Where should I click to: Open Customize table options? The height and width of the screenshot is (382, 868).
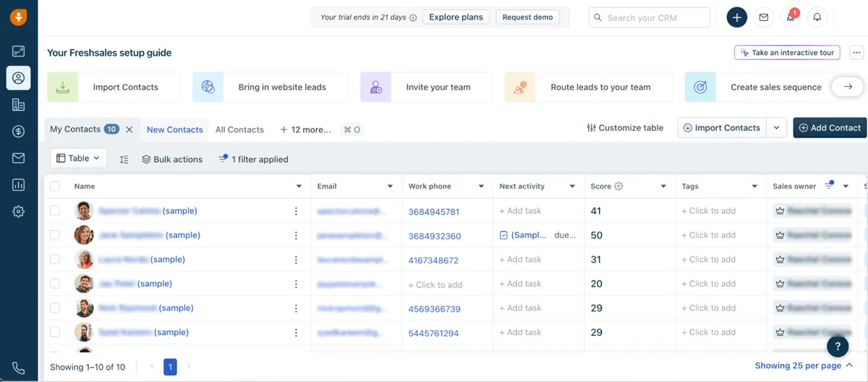pos(625,128)
